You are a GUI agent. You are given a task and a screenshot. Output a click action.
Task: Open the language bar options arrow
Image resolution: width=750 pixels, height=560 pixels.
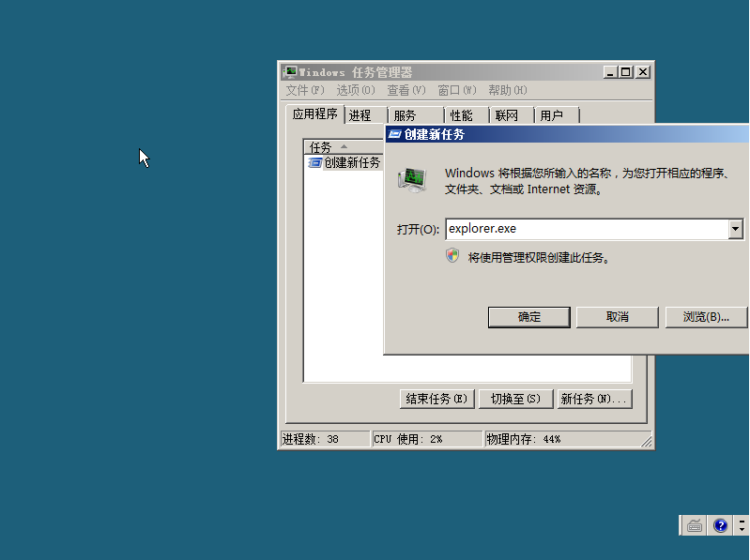(742, 530)
